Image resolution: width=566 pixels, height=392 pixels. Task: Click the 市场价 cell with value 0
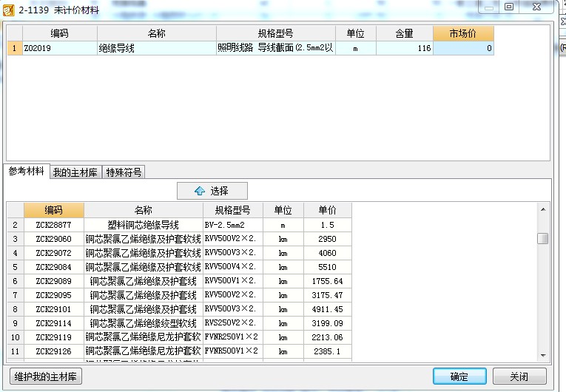point(463,48)
